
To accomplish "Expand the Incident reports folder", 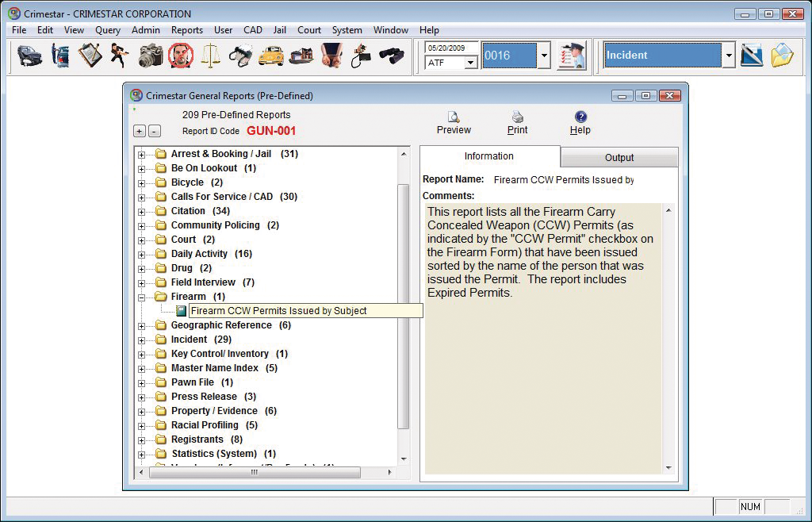I will (x=142, y=340).
